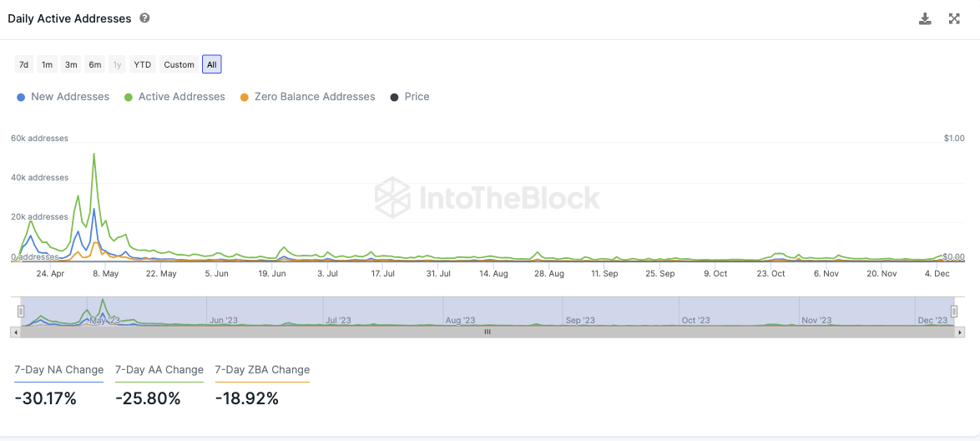Toggle the Price series legend
The width and height of the screenshot is (980, 441).
(x=410, y=97)
